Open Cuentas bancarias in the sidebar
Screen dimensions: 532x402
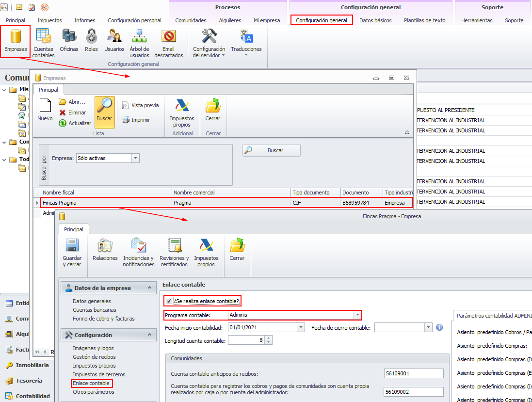pos(94,310)
